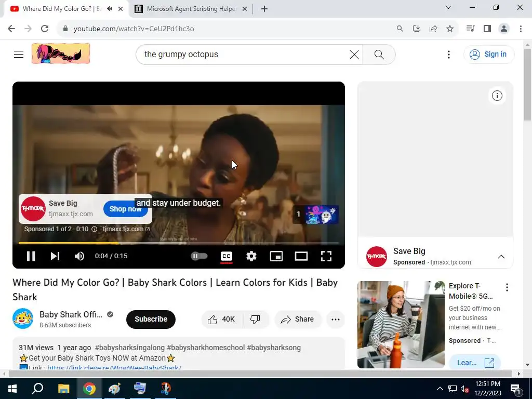The image size is (532, 399).
Task: Click the address bar URL
Action: point(134,29)
